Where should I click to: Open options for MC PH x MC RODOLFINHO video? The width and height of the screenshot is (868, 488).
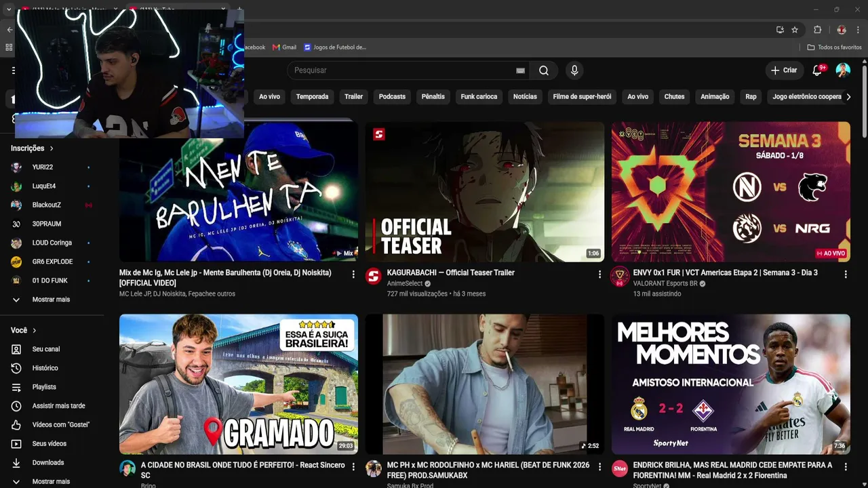(599, 467)
